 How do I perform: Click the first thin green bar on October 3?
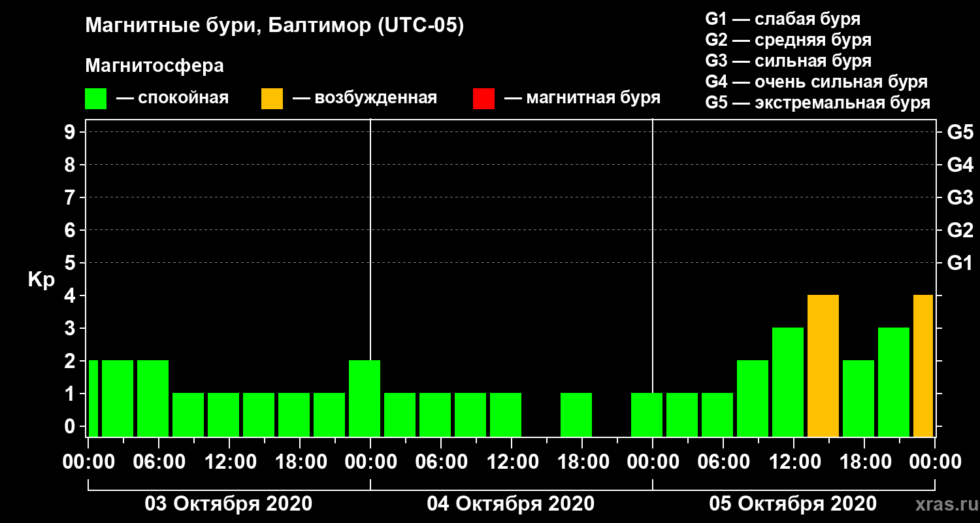[x=93, y=399]
